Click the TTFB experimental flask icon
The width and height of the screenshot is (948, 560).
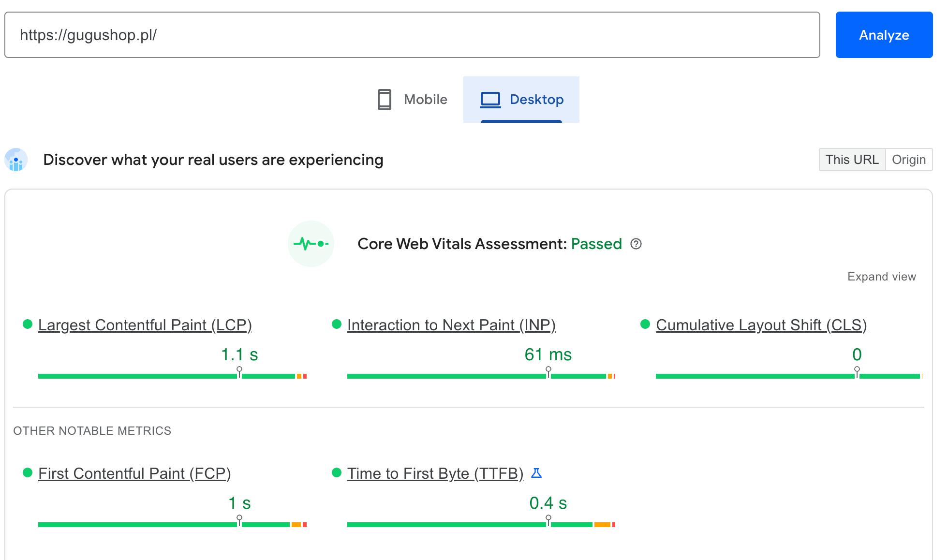coord(536,473)
